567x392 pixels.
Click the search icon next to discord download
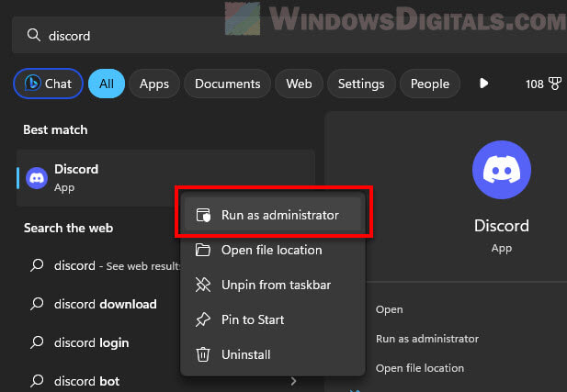(x=37, y=304)
